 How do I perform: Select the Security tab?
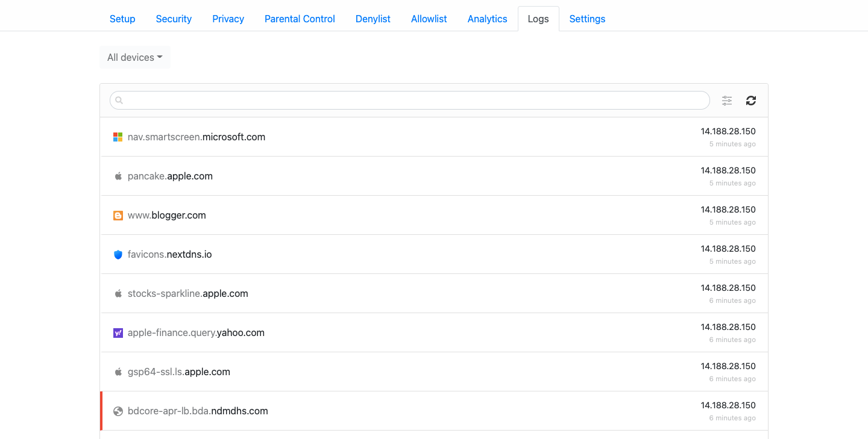pyautogui.click(x=174, y=19)
